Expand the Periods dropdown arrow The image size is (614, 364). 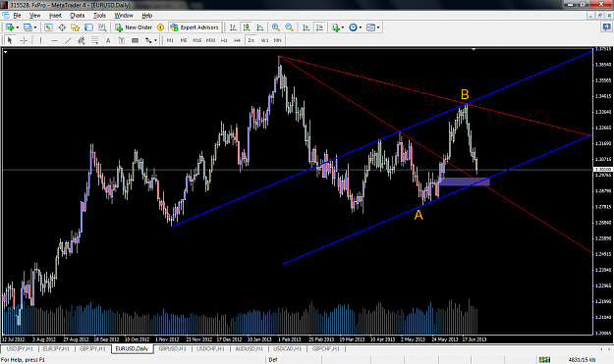[361, 27]
